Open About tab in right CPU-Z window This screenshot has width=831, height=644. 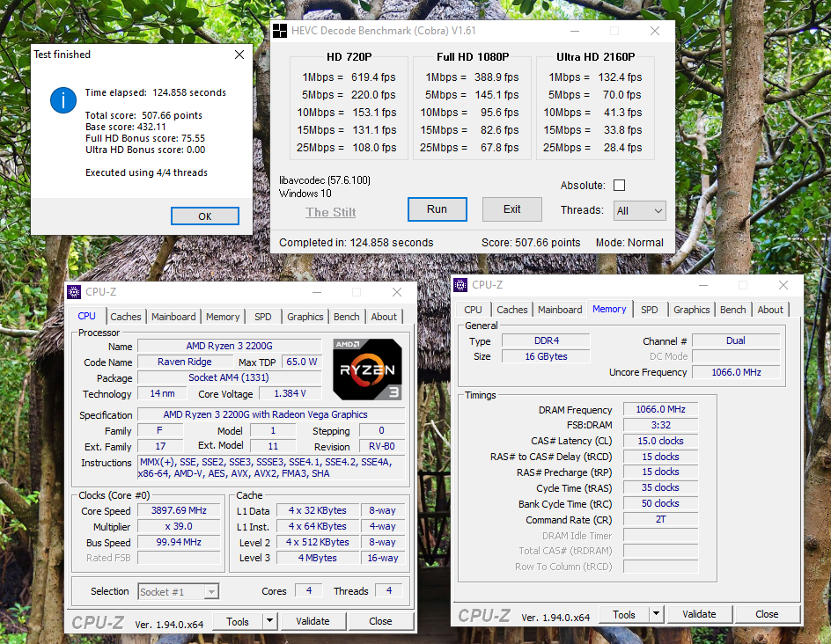pos(770,310)
